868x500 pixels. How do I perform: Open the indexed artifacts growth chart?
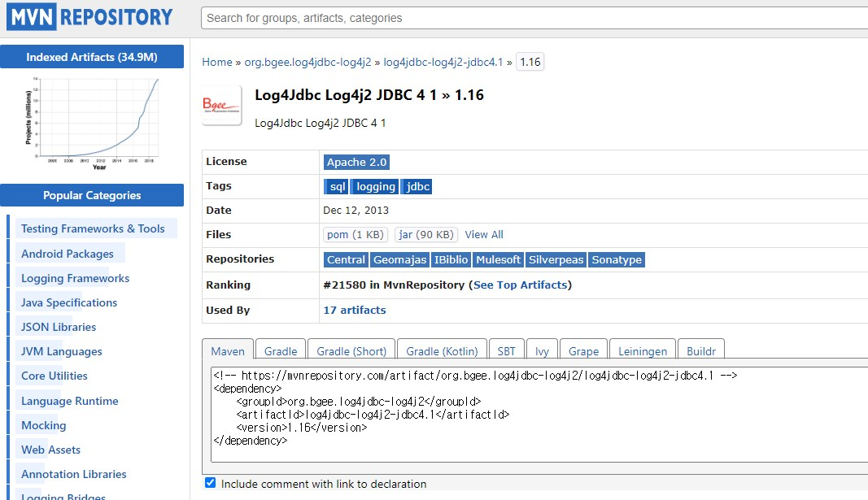pyautogui.click(x=92, y=124)
